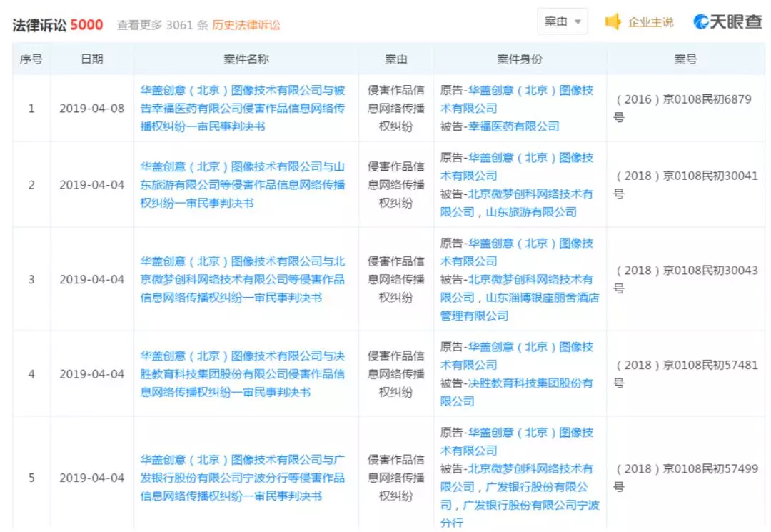Open case 2 judgment involving 山东旅游有限公司
This screenshot has width=771, height=532.
coord(242,185)
